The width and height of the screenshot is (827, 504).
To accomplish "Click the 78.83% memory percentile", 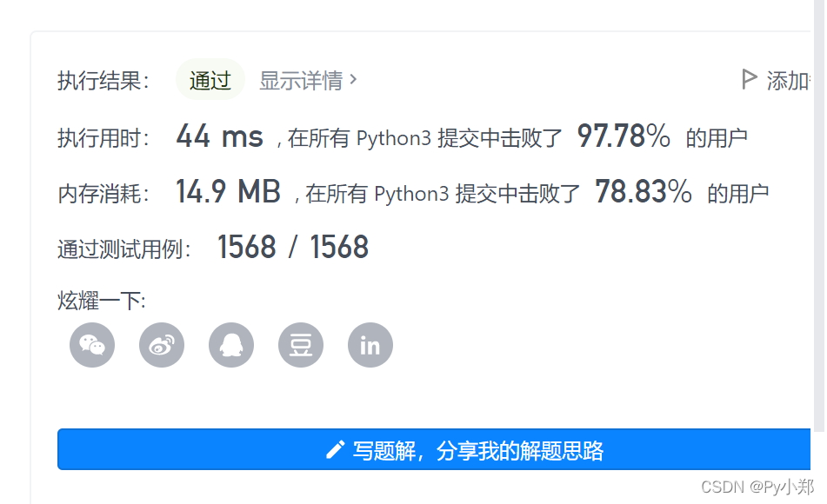I will (642, 191).
